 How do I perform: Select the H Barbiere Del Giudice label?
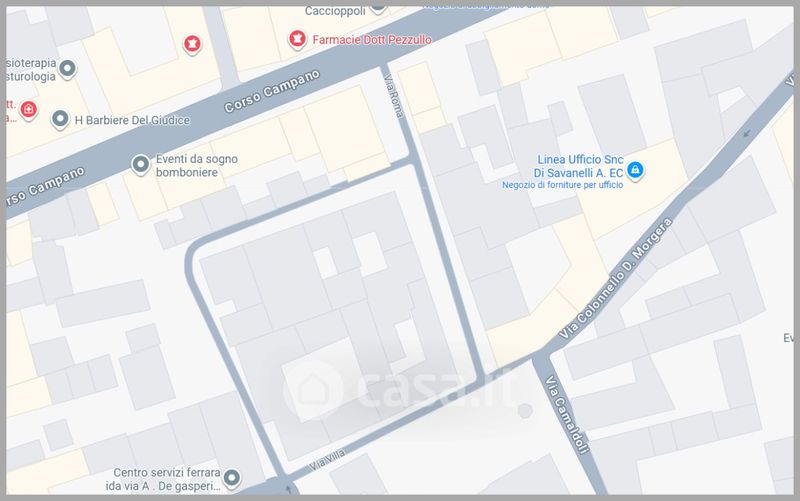tap(132, 120)
